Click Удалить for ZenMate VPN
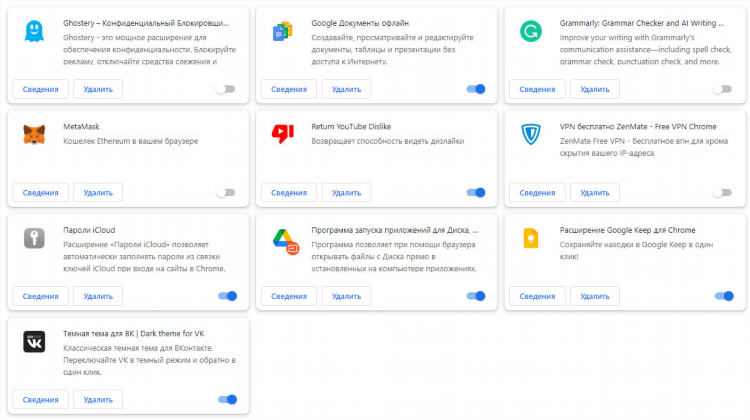 595,192
